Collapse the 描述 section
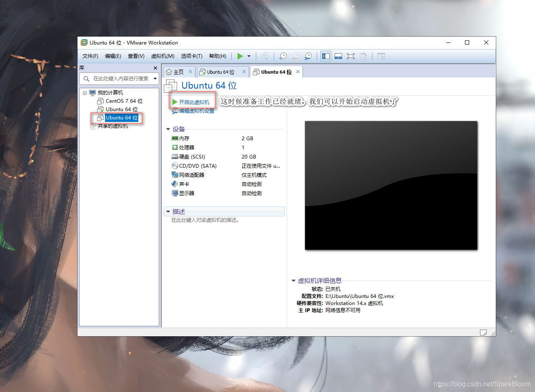The image size is (535, 392). 168,211
